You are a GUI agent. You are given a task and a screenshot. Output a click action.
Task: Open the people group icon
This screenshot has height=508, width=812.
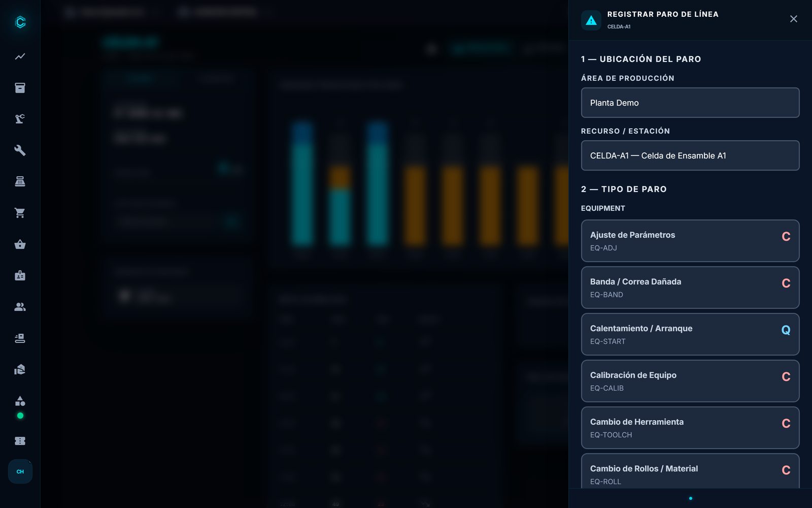pyautogui.click(x=20, y=307)
